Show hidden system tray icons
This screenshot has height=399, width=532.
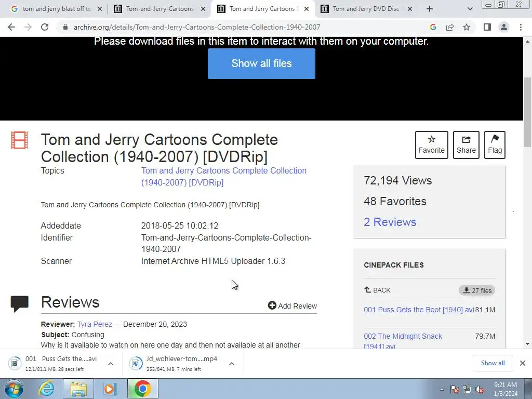pyautogui.click(x=442, y=390)
